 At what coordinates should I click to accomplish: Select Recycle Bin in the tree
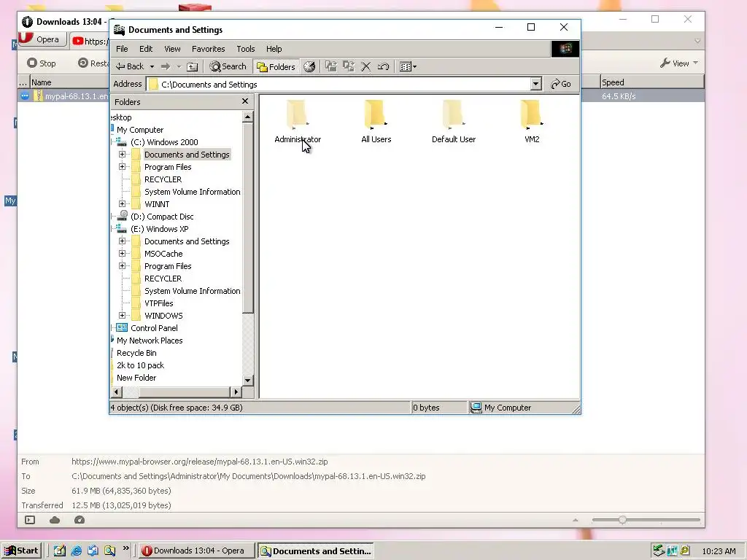pyautogui.click(x=136, y=352)
